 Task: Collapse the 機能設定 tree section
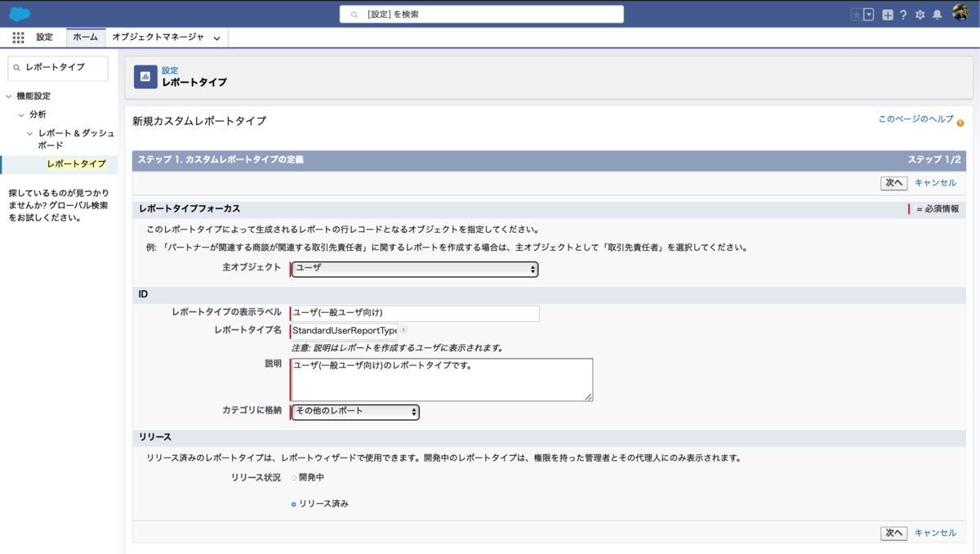click(x=10, y=96)
